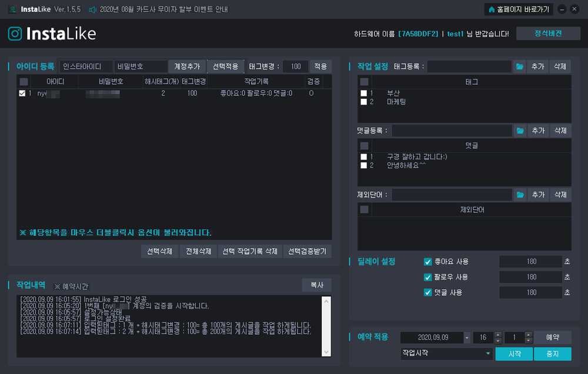Click 삭제 next to 댓글등록
Screen dimensions: 588x374
coord(560,131)
